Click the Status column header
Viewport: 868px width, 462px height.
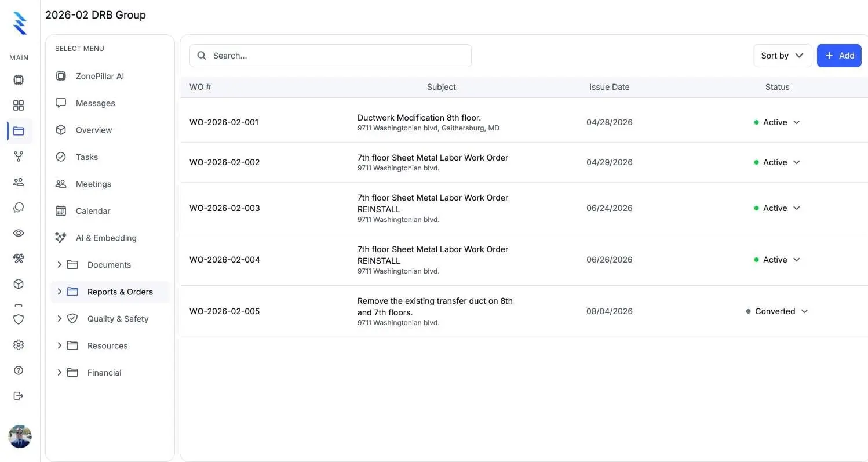pos(777,87)
